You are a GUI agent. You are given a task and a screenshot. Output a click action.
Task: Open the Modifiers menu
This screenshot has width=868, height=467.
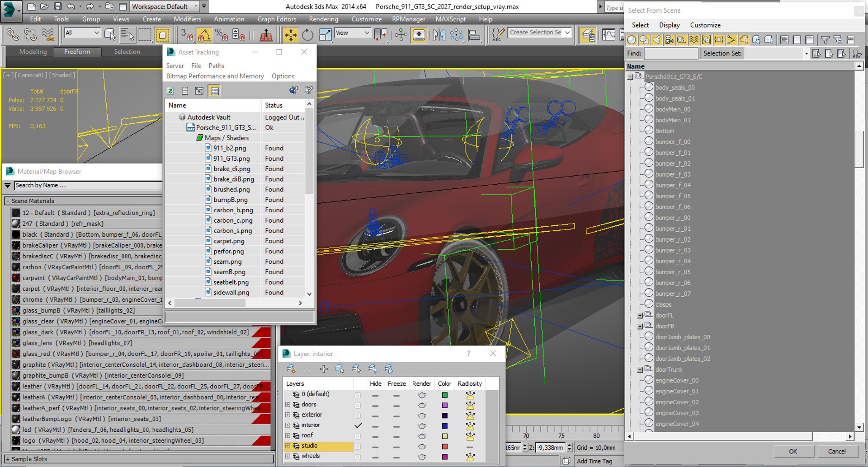coord(187,19)
